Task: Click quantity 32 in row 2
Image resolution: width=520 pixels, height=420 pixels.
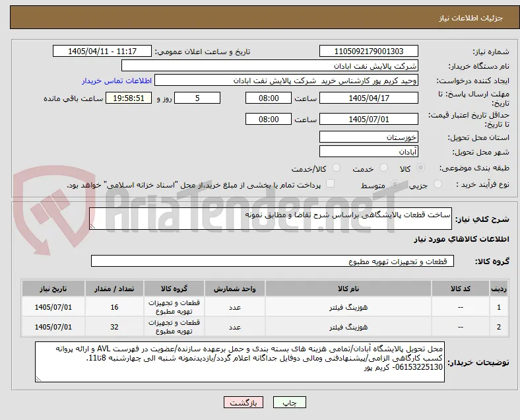Action: point(114,327)
